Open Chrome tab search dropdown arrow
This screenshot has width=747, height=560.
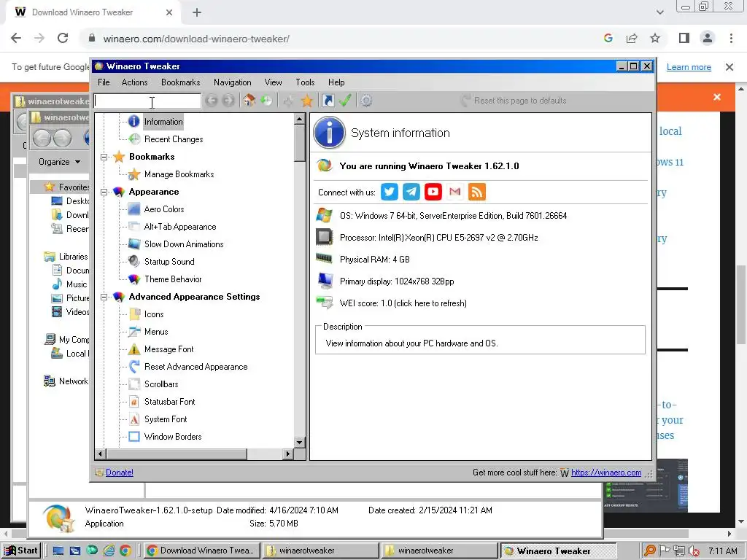pyautogui.click(x=659, y=12)
